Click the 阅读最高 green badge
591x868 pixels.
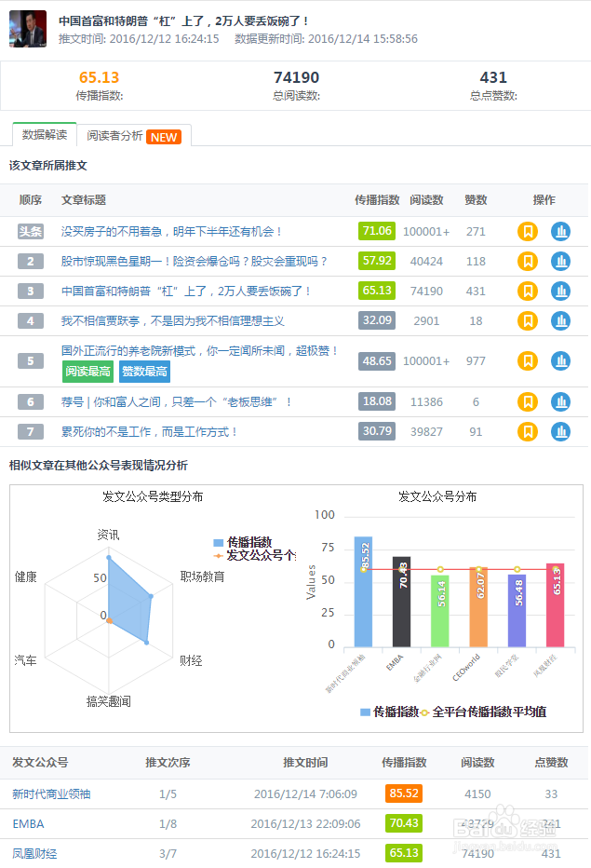pos(88,372)
